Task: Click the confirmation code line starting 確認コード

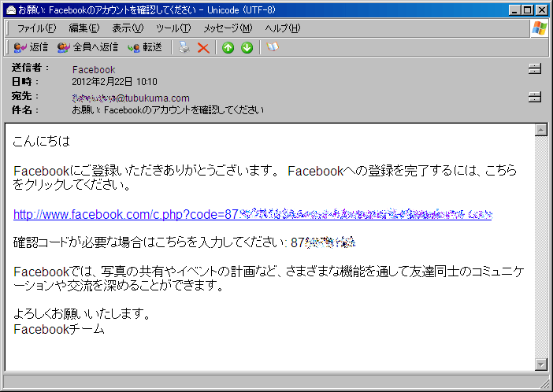Action: pos(184,242)
